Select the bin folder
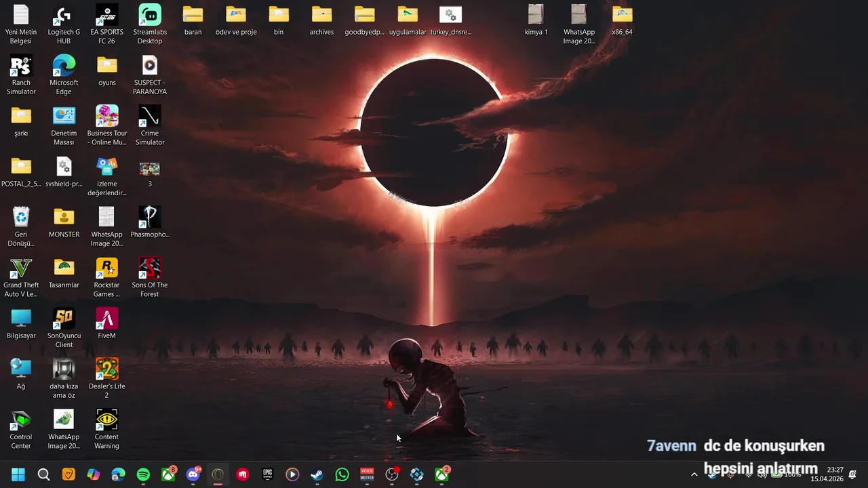868x488 pixels. [x=279, y=20]
